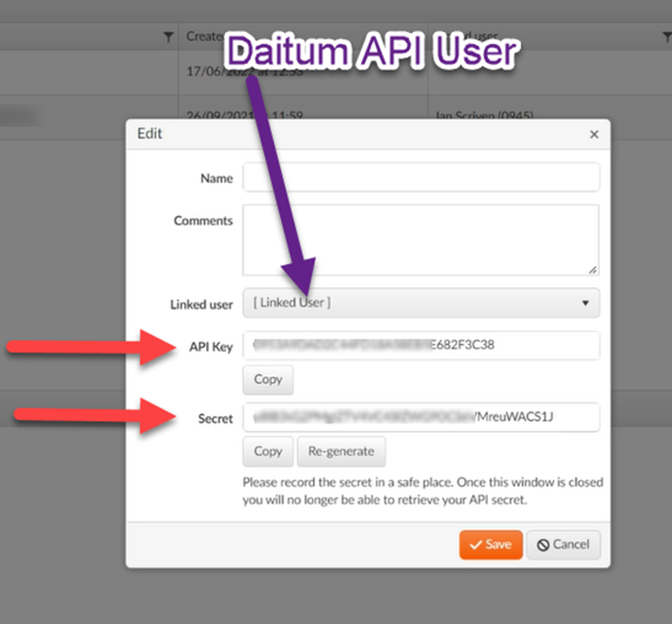Cancel the Edit dialog
672x624 pixels.
click(x=563, y=545)
